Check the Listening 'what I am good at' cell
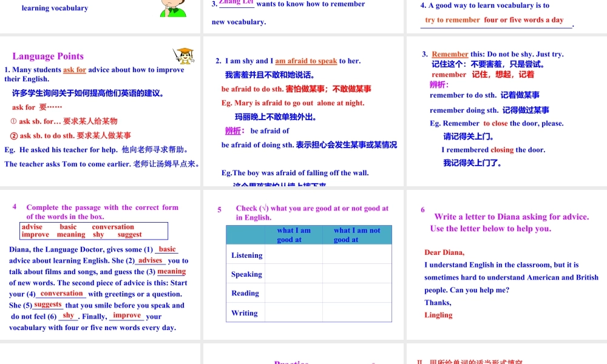Viewport: 607px width, 364px height. [293, 255]
